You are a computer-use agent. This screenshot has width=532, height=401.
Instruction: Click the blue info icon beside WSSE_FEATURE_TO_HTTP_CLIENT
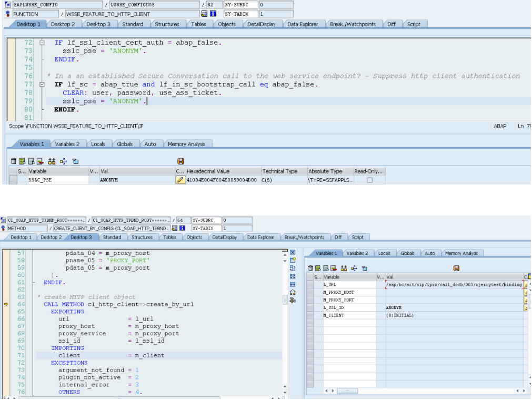[x=213, y=14]
